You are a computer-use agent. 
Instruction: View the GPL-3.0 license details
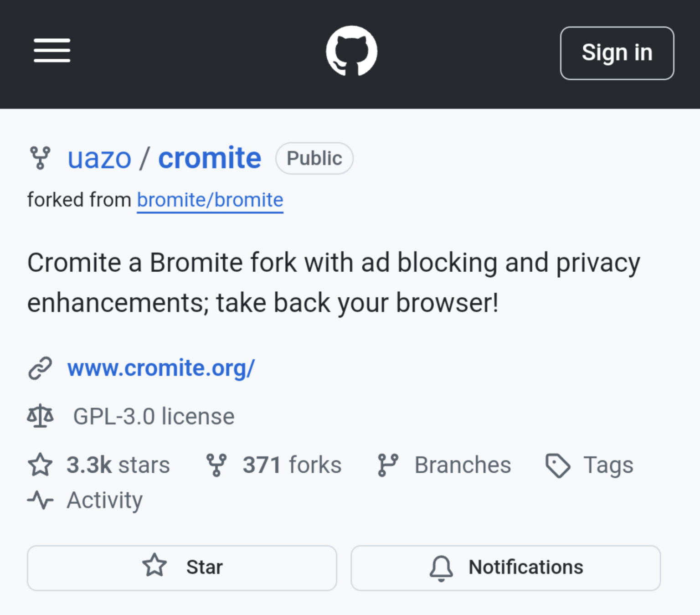coord(154,415)
